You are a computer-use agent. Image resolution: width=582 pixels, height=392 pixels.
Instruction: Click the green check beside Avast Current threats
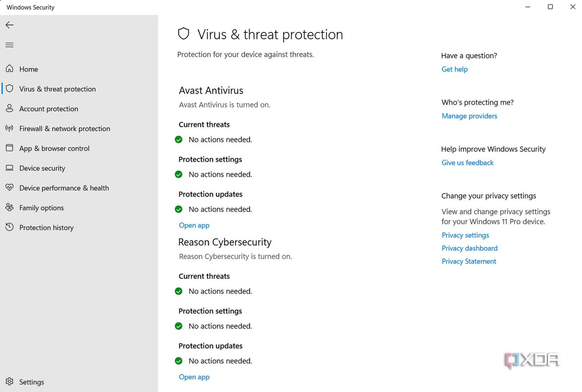[x=179, y=140]
